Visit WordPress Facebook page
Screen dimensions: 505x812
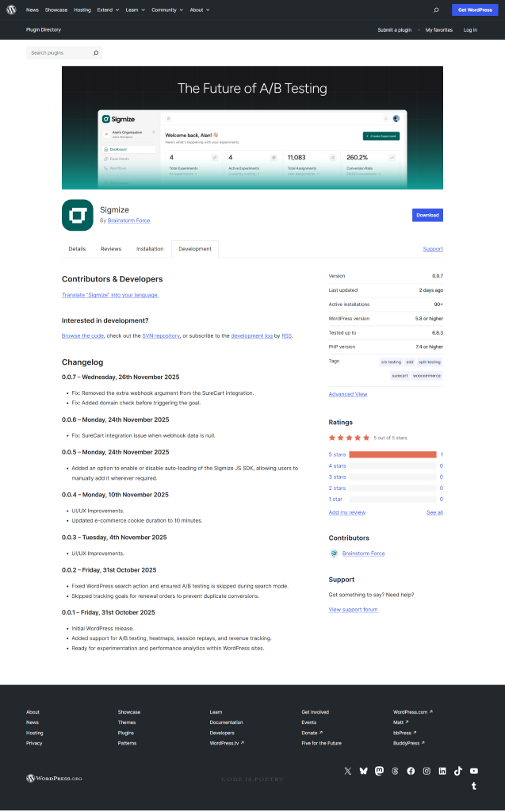[x=411, y=771]
